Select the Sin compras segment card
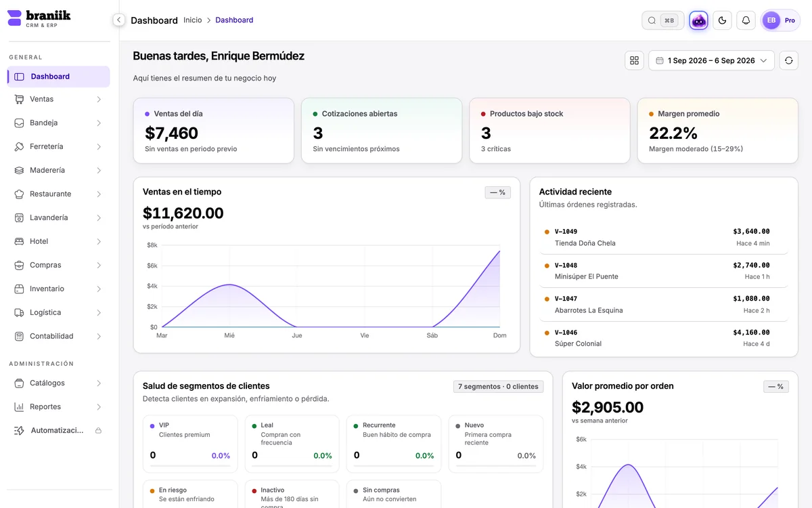This screenshot has height=508, width=812. (x=394, y=494)
